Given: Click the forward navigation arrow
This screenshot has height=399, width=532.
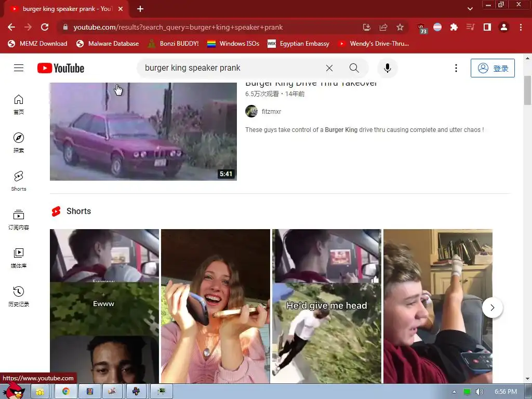Looking at the screenshot, I should [28, 27].
